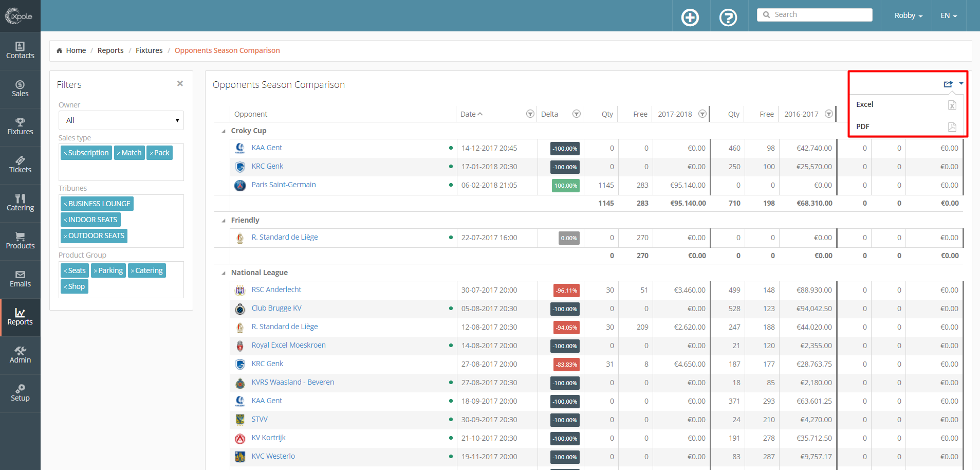Remove the INDOOR SEATS tribune tag
This screenshot has width=980, height=470.
coord(65,220)
